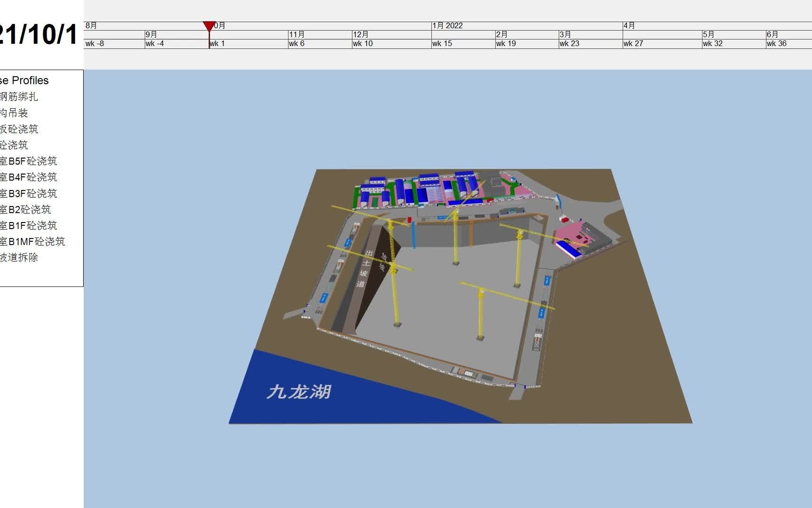Screen dimensions: 812x508
Task: Click the B1F砼浇筑 legend item
Action: pyautogui.click(x=28, y=226)
